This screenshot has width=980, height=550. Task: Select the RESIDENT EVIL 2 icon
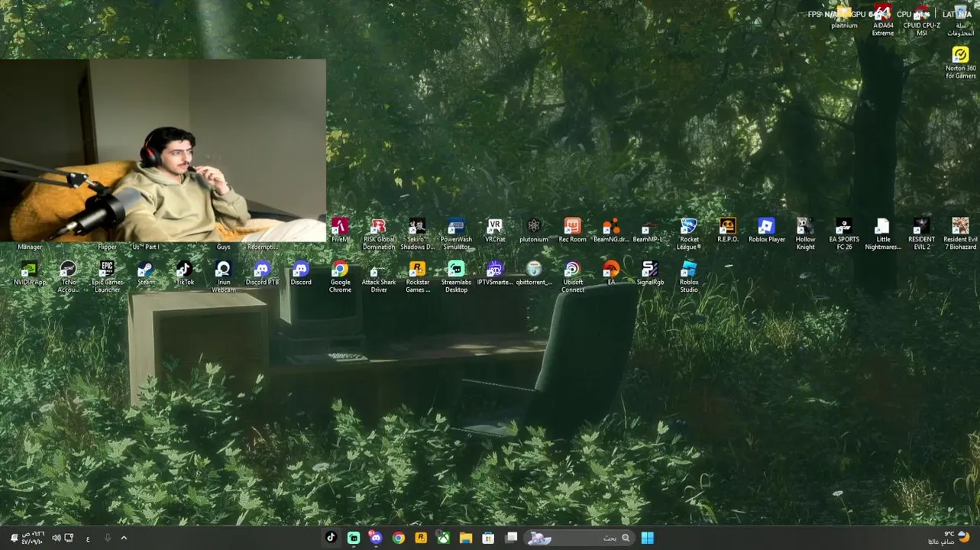click(x=922, y=226)
